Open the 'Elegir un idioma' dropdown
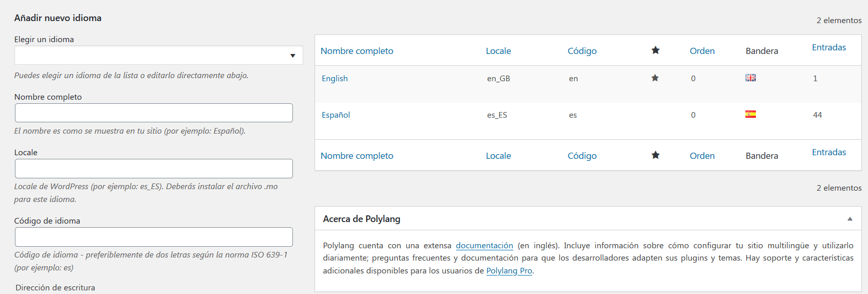This screenshot has width=868, height=294. (159, 55)
